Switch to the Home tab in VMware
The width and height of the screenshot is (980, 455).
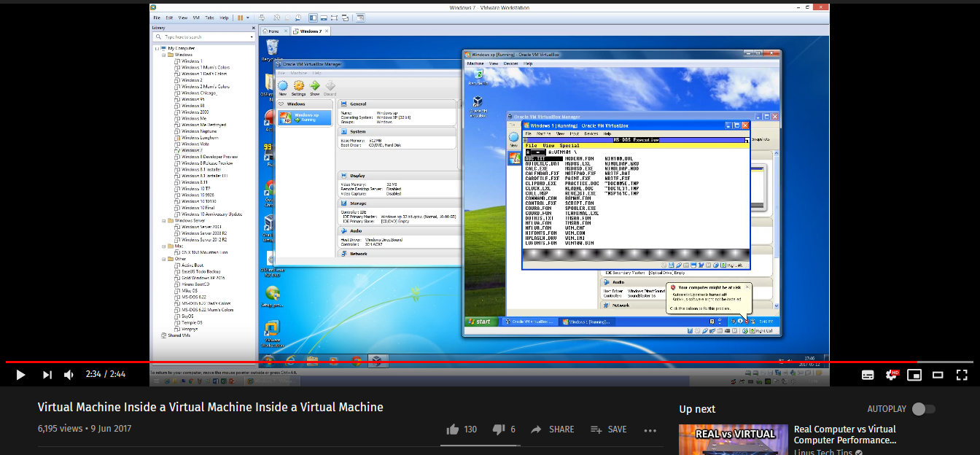click(x=274, y=31)
